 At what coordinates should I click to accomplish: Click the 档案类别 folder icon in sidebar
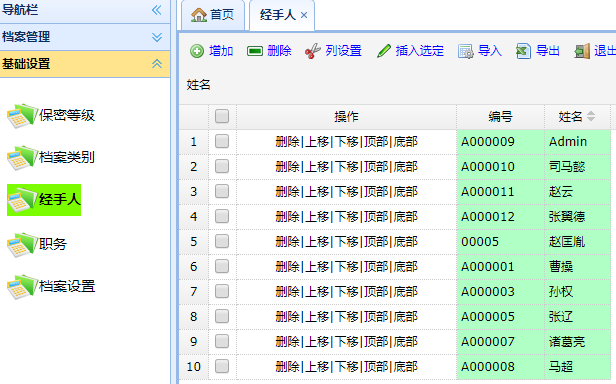pyautogui.click(x=22, y=158)
